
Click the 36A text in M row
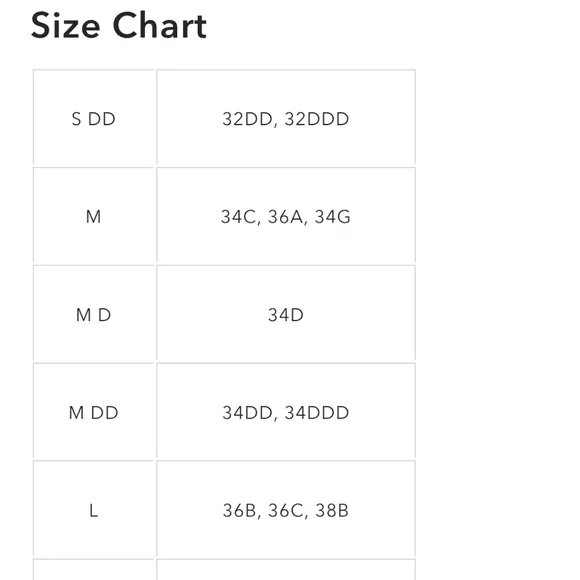pos(286,217)
